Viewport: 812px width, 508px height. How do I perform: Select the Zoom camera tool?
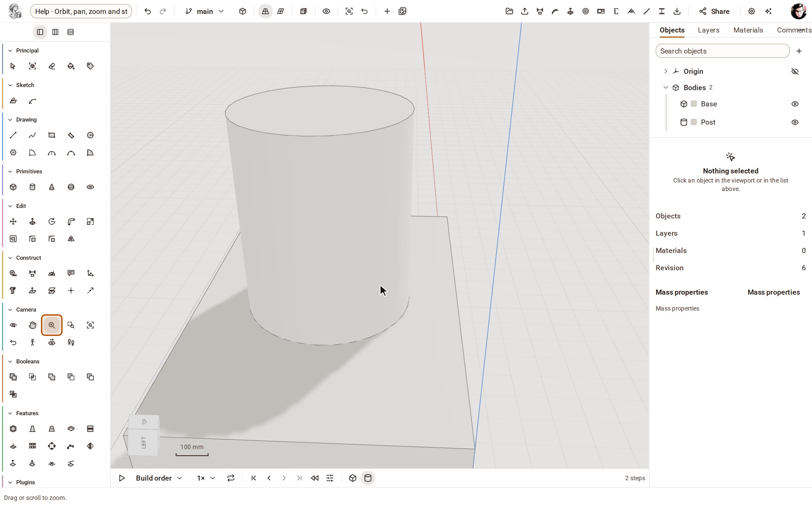pos(52,325)
